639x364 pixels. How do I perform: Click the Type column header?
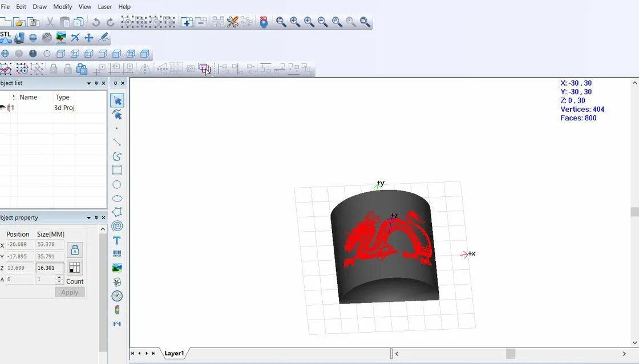tap(62, 98)
